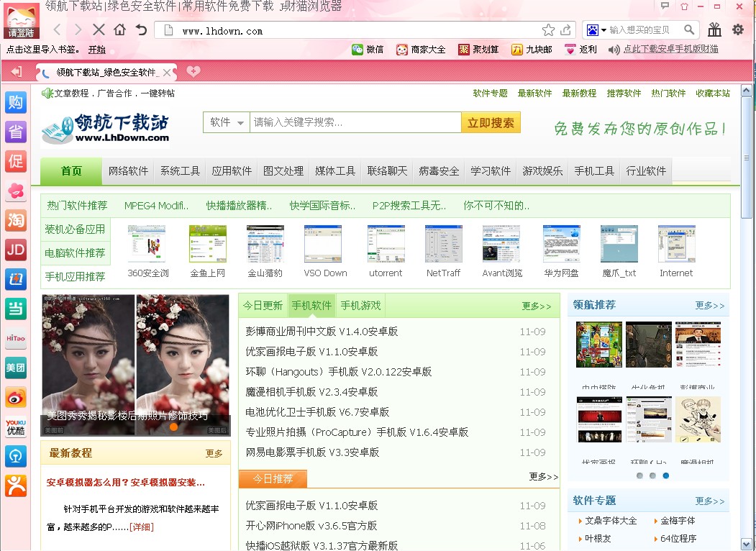The width and height of the screenshot is (756, 551).
Task: Click the gift box icon in the toolbar
Action: coord(714,29)
